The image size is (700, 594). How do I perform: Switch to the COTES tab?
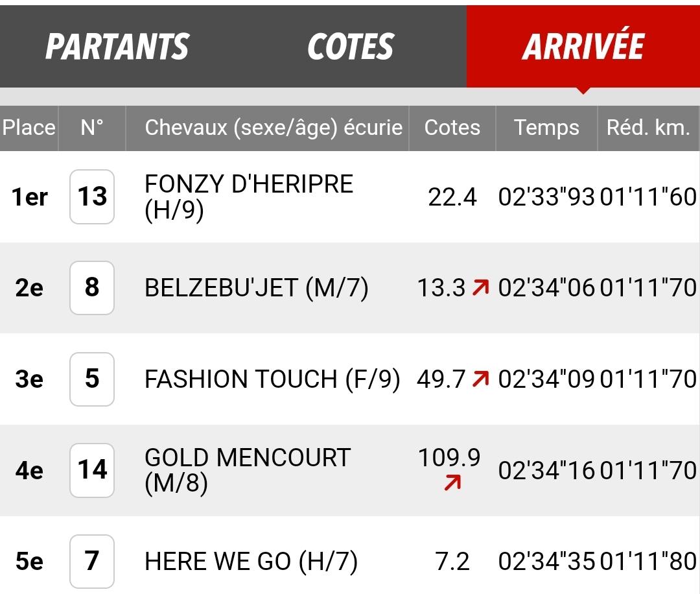(351, 47)
